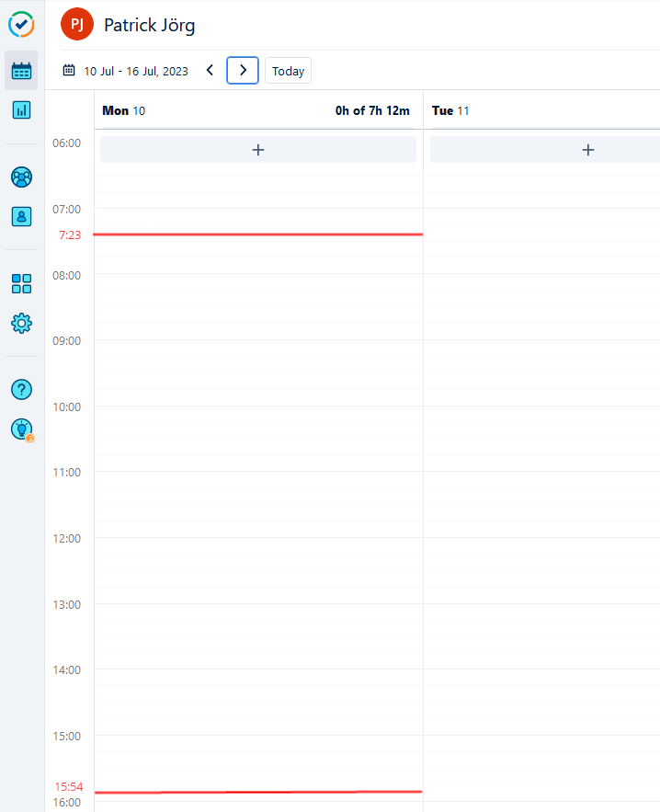This screenshot has height=812, width=660.
Task: Add entry on Tuesday with plus button
Action: pyautogui.click(x=588, y=150)
